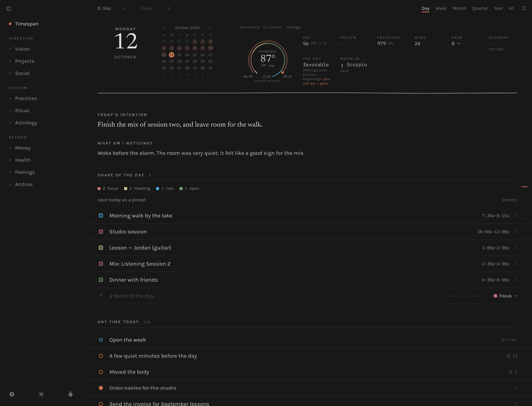Click save today as a preset
532x406 pixels.
coord(122,200)
